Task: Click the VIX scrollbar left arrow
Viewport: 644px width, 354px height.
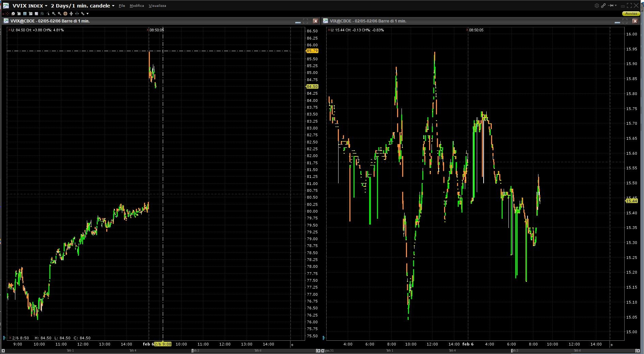Action: coord(323,351)
